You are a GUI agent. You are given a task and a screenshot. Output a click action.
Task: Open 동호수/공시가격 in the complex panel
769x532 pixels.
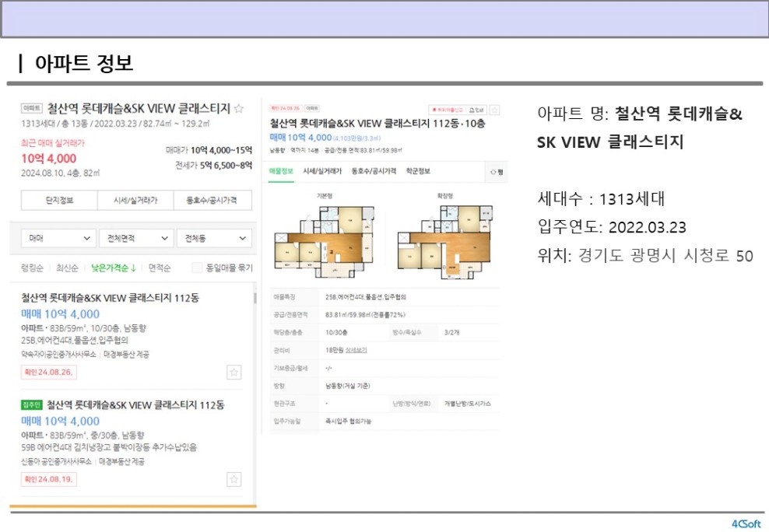click(x=212, y=201)
